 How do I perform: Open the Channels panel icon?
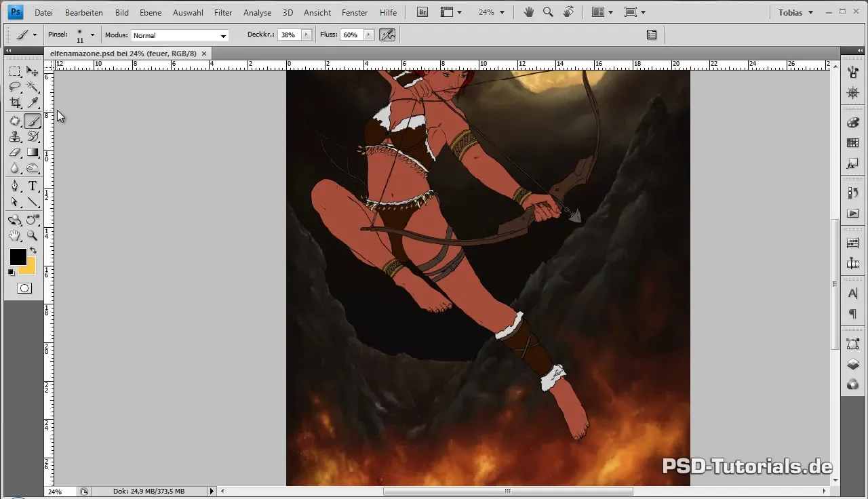click(853, 384)
